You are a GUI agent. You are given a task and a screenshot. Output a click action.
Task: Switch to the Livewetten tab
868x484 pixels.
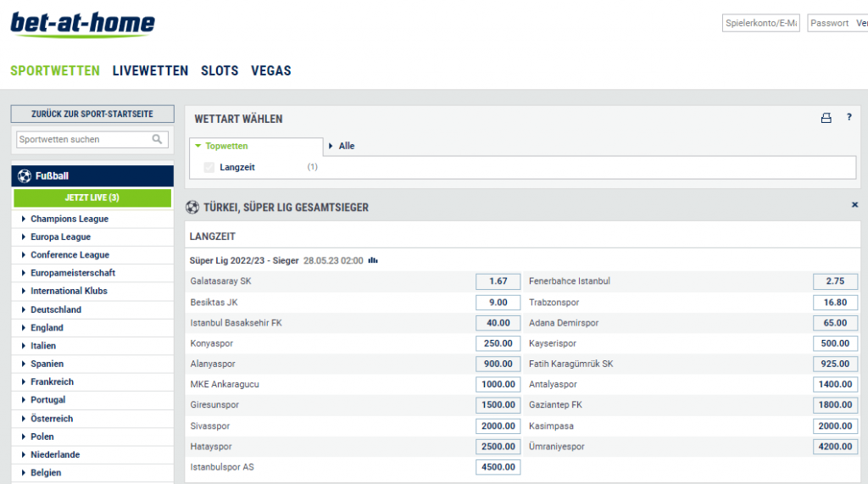tap(150, 71)
